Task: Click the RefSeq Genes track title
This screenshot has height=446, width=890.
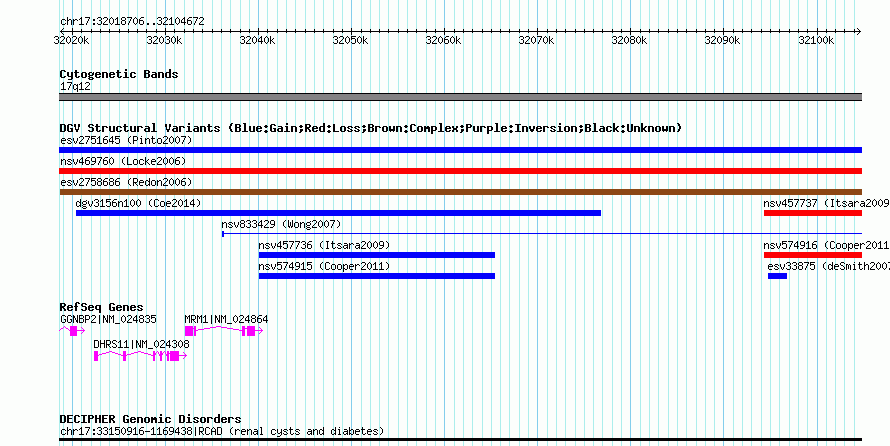Action: click(102, 308)
